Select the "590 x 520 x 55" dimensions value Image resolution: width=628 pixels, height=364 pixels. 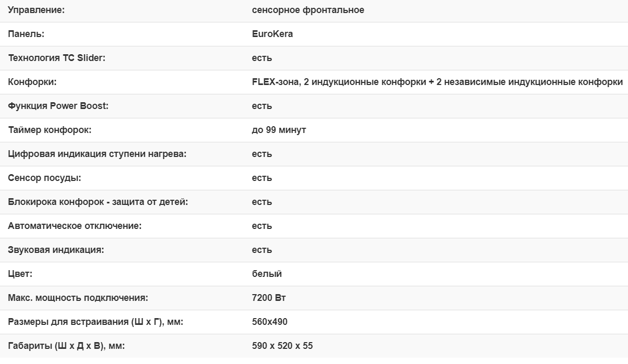click(x=282, y=346)
